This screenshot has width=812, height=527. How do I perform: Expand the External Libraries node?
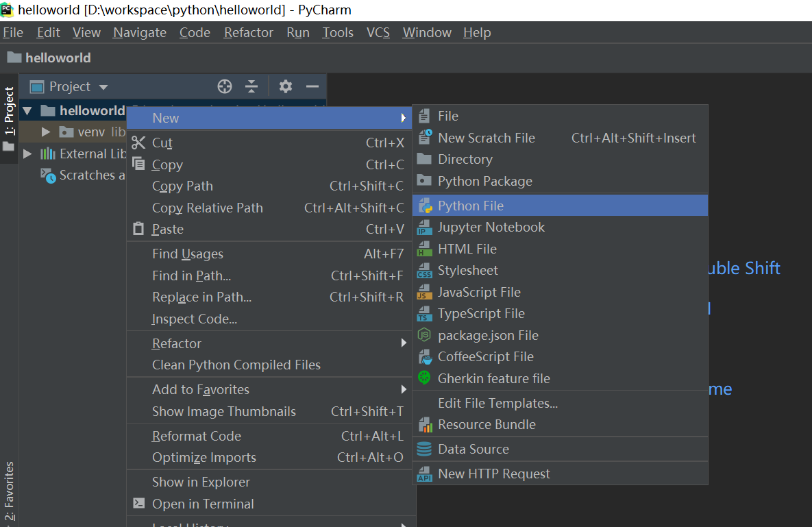[x=28, y=154]
